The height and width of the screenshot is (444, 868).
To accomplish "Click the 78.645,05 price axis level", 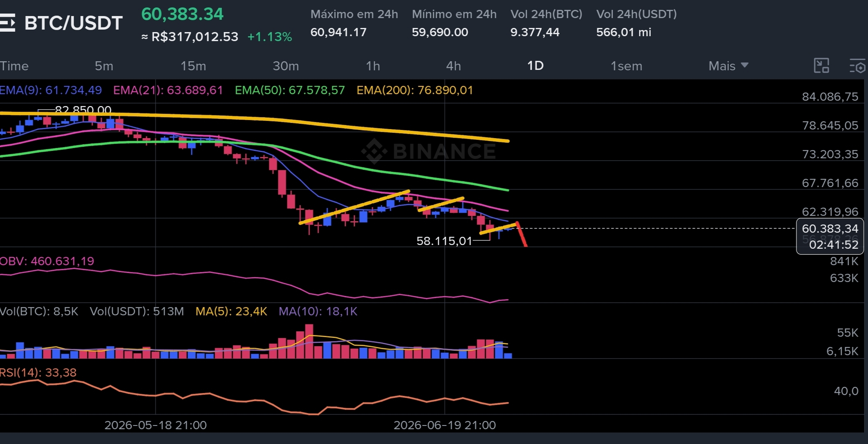I will coord(830,125).
